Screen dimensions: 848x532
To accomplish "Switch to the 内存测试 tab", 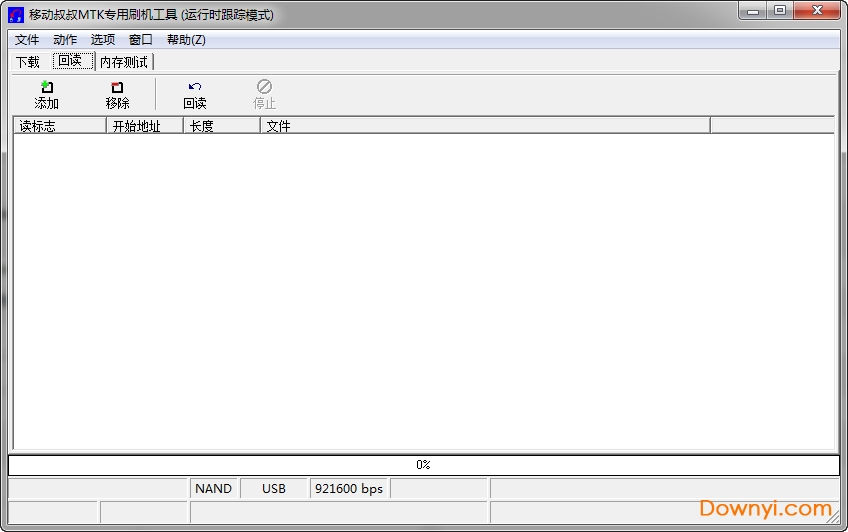I will point(124,62).
